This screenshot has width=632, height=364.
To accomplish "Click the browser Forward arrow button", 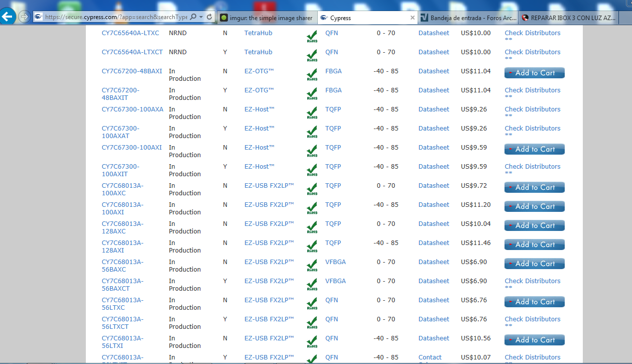I will 24,17.
